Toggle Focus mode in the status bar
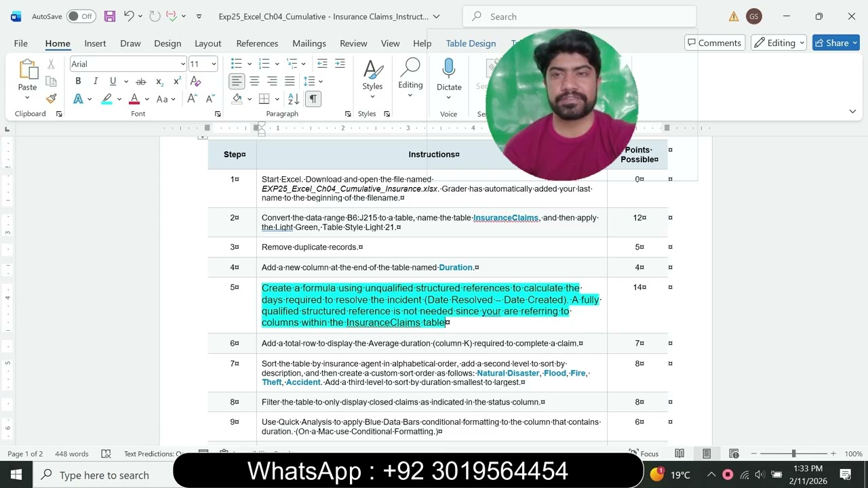This screenshot has width=868, height=488. (x=644, y=453)
